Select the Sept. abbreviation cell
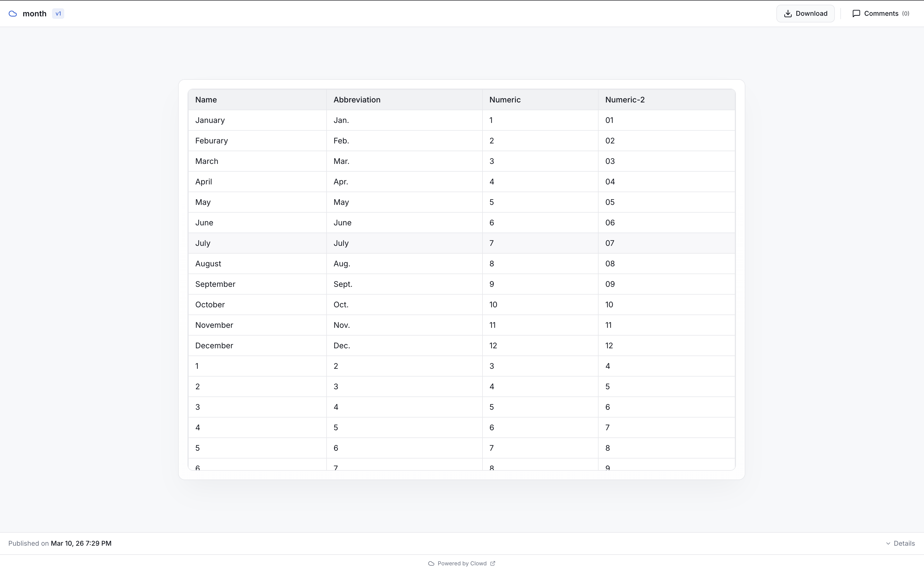This screenshot has width=924, height=572. point(343,284)
